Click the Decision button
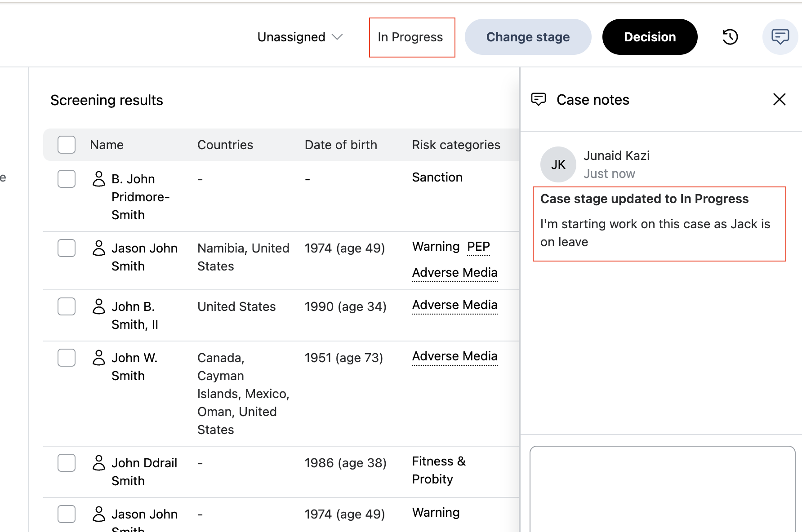The height and width of the screenshot is (532, 802). pyautogui.click(x=650, y=37)
